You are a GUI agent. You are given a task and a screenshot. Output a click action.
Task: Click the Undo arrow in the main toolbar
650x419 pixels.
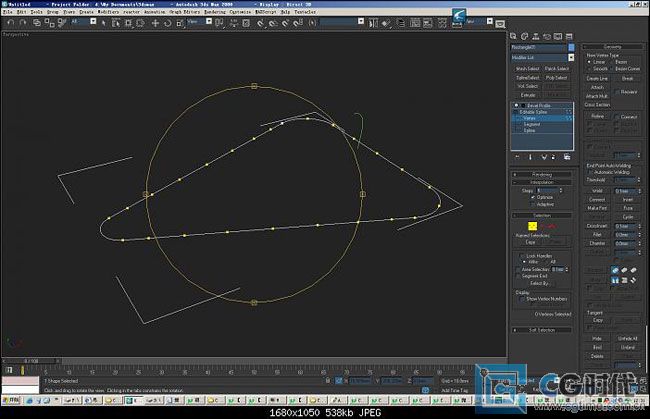11,23
